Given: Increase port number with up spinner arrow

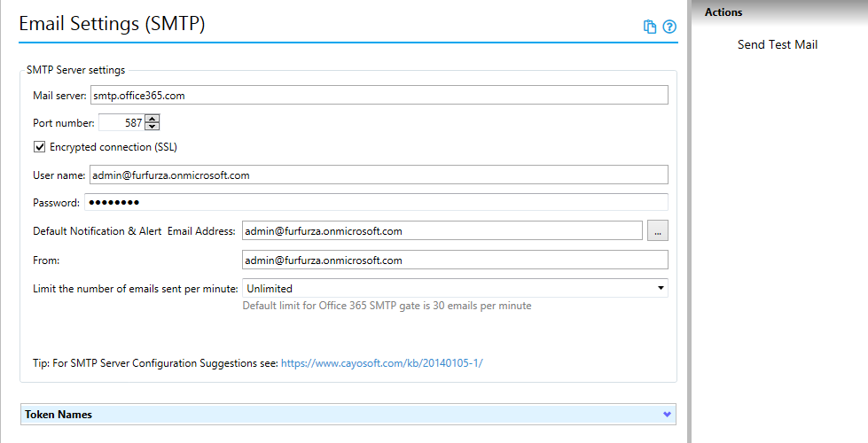Looking at the screenshot, I should (x=152, y=119).
